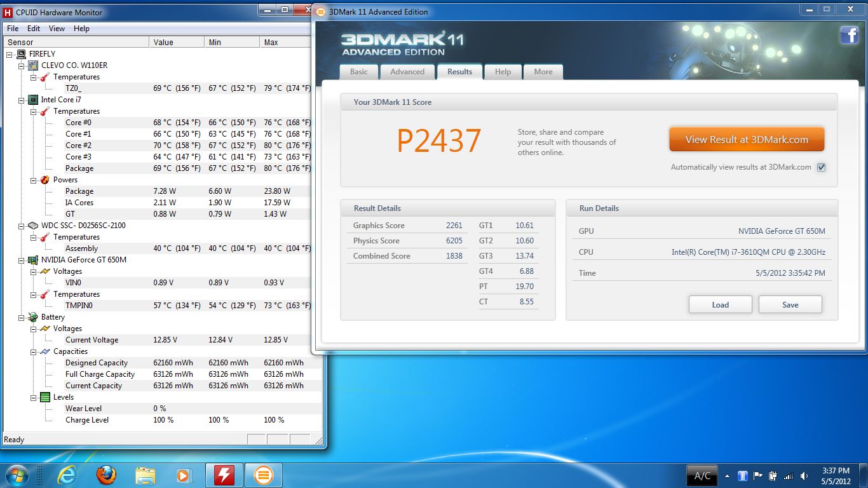Click the A/C power mode taskbar button

(x=703, y=476)
